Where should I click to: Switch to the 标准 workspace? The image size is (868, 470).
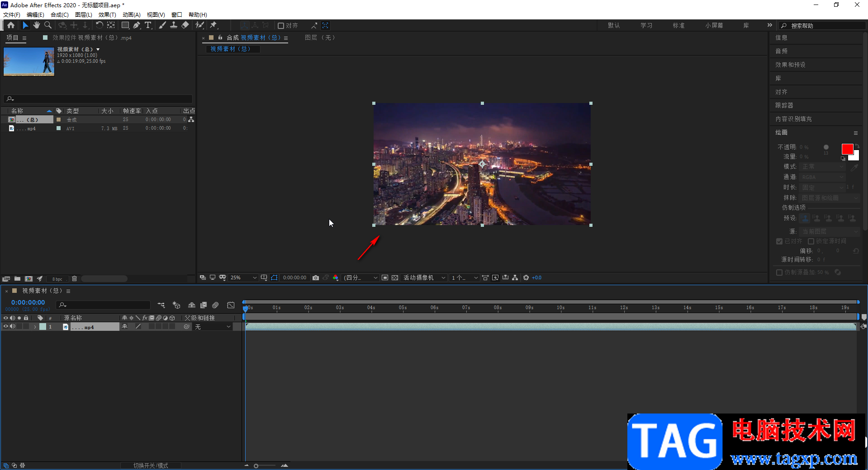(x=678, y=25)
